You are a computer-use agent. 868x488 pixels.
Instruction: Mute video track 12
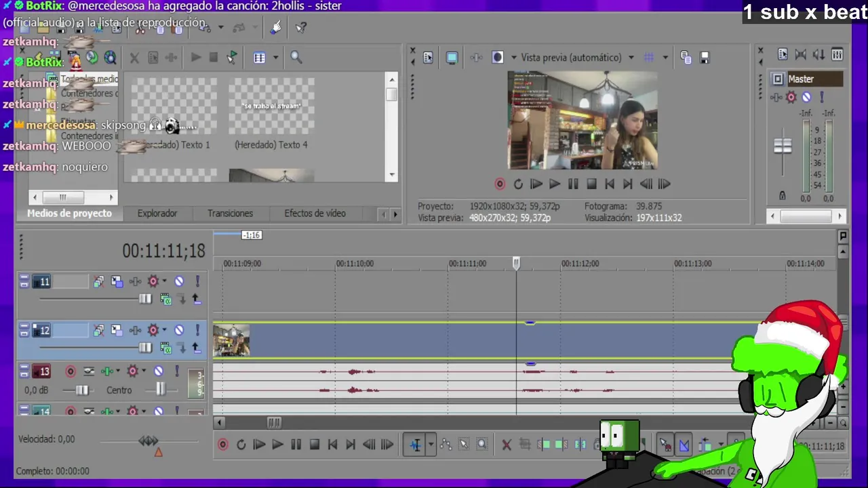(179, 330)
